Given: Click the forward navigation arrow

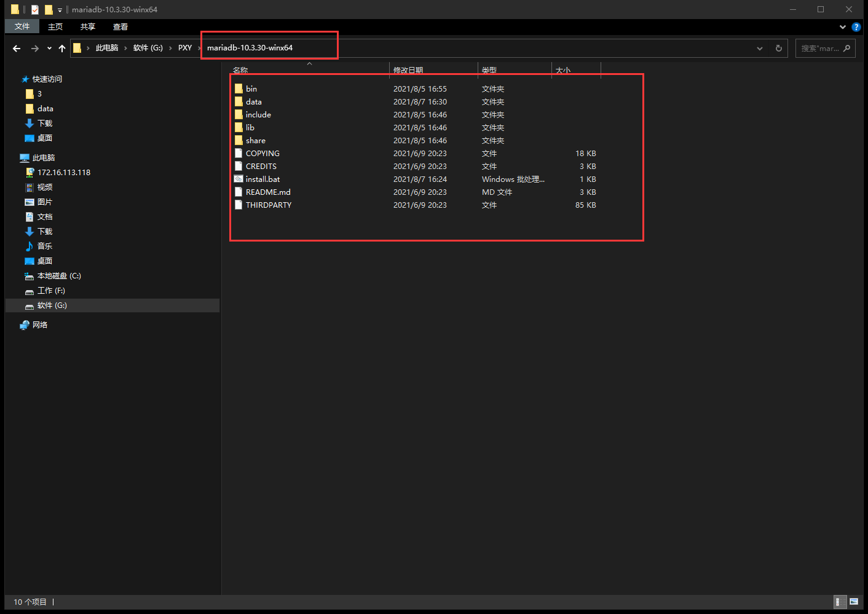Looking at the screenshot, I should click(35, 48).
